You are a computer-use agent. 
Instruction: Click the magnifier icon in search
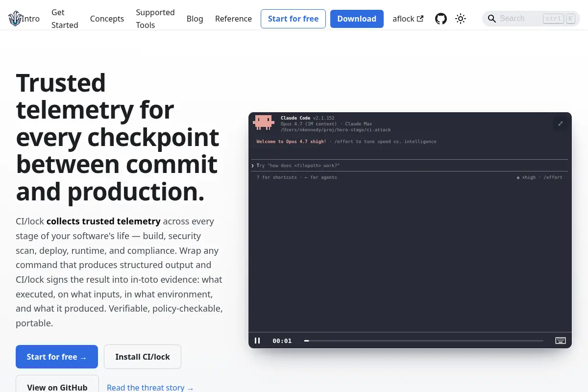tap(492, 19)
